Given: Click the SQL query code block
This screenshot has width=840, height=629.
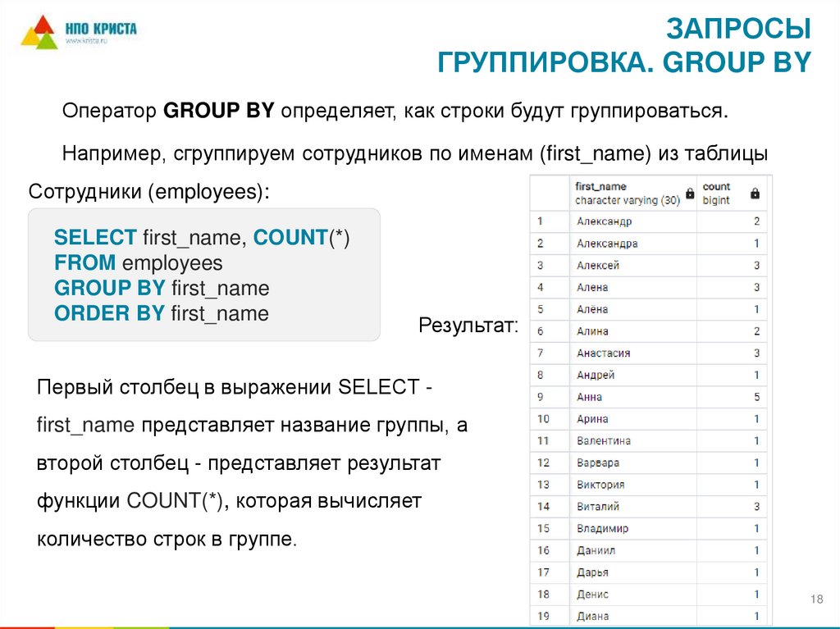Looking at the screenshot, I should tap(205, 276).
